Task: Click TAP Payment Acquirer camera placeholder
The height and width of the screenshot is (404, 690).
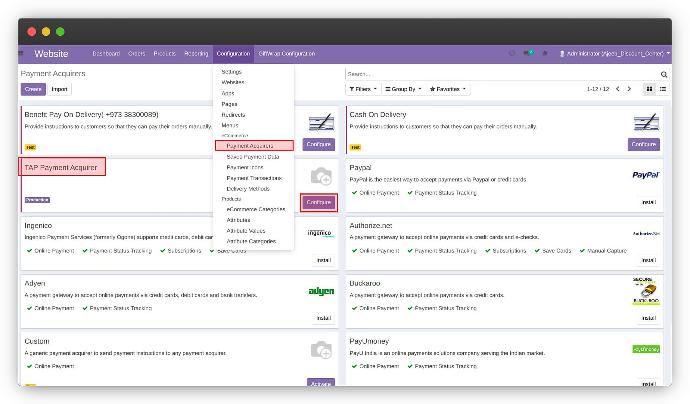Action: tap(320, 177)
